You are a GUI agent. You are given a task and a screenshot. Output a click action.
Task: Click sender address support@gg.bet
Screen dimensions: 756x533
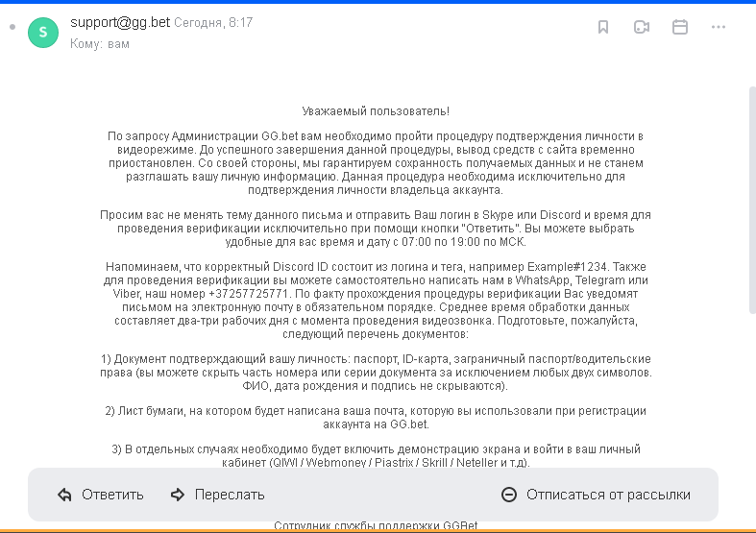click(120, 22)
